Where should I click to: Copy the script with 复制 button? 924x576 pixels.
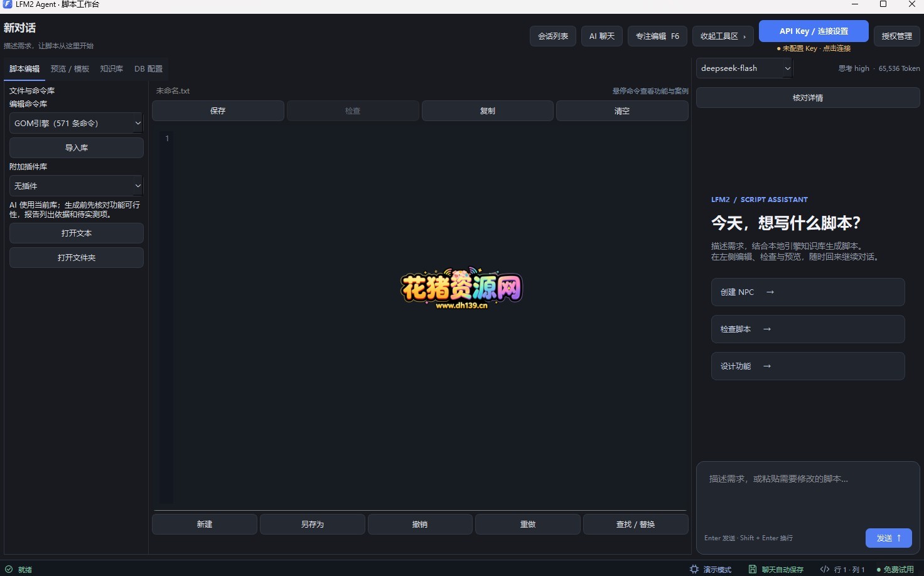click(x=488, y=111)
